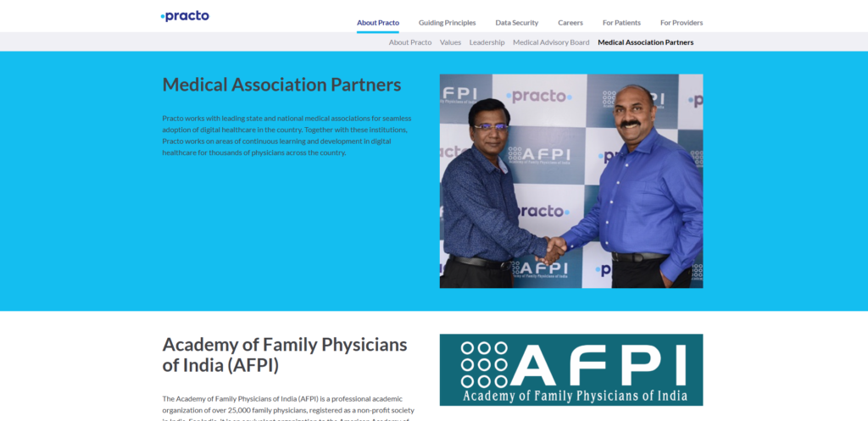
Task: Open About Practo in the top navigation bar
Action: coord(378,23)
